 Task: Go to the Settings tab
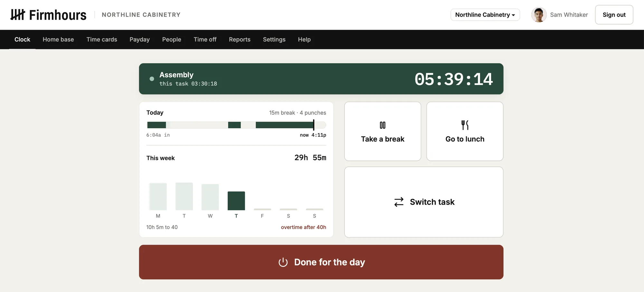click(x=274, y=39)
